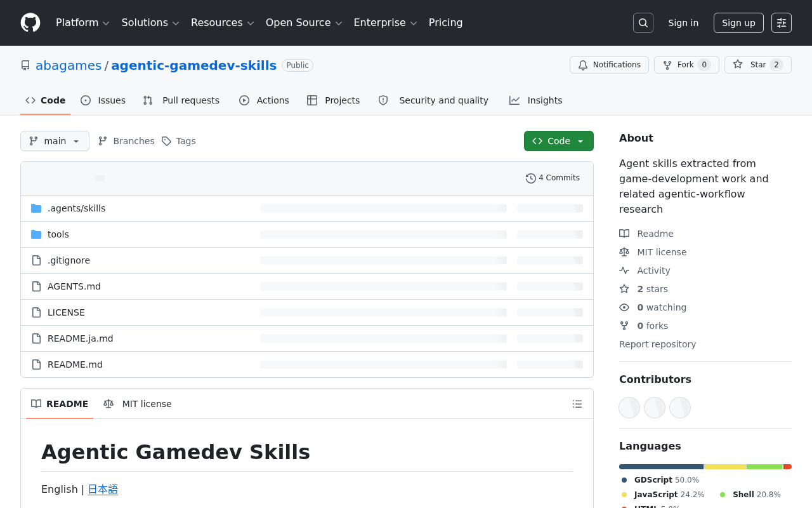Click the LICENSE file icon
Screen dimensions: 812x508
pos(36,312)
